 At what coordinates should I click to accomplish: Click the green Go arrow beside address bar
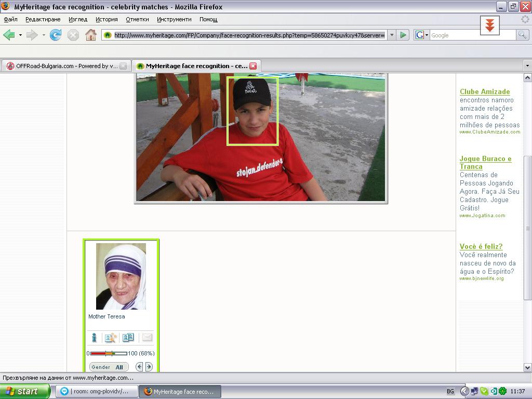click(x=403, y=35)
